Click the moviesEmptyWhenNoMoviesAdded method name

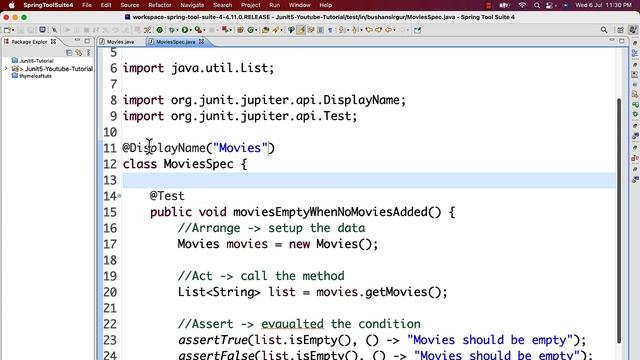330,212
